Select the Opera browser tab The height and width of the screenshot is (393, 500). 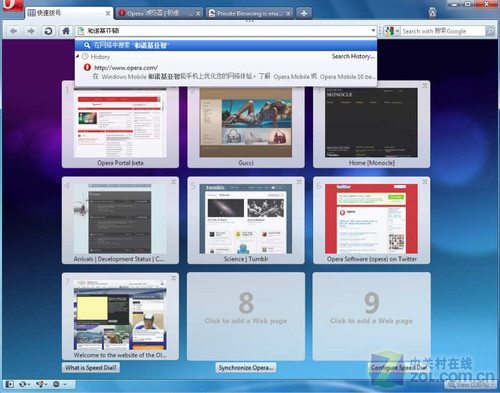click(159, 13)
